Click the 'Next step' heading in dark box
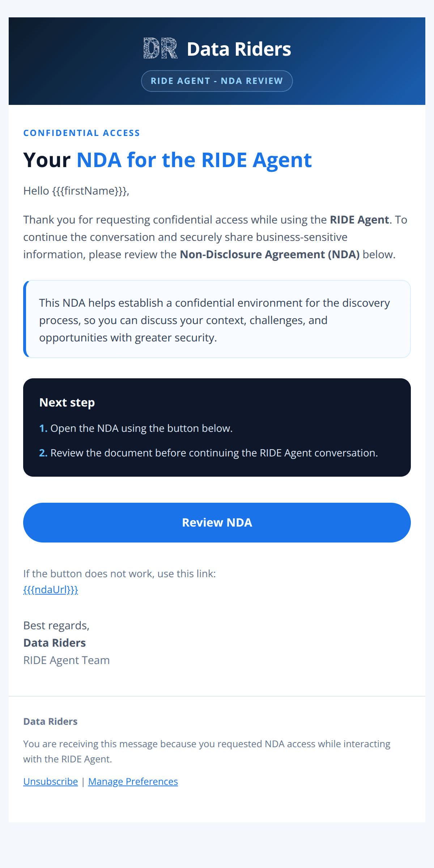The image size is (434, 868). coord(67,403)
